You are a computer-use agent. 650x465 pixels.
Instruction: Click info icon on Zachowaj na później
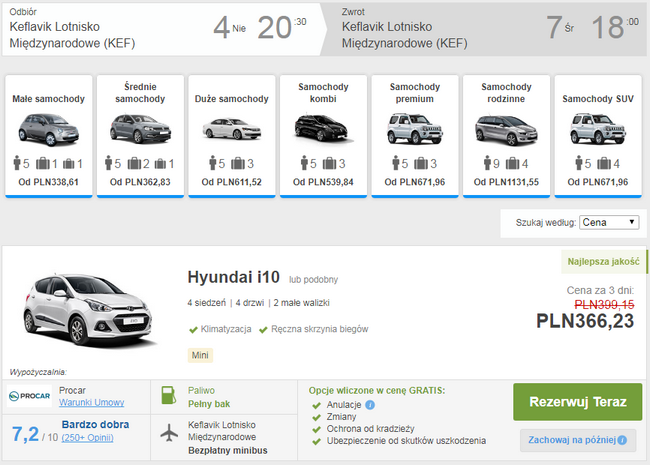(622, 441)
